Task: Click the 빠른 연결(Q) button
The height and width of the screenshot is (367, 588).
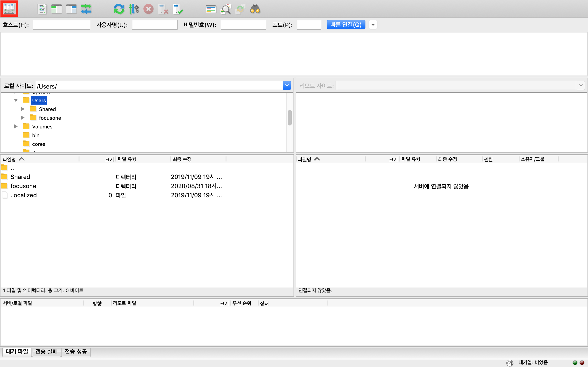Action: click(x=346, y=25)
